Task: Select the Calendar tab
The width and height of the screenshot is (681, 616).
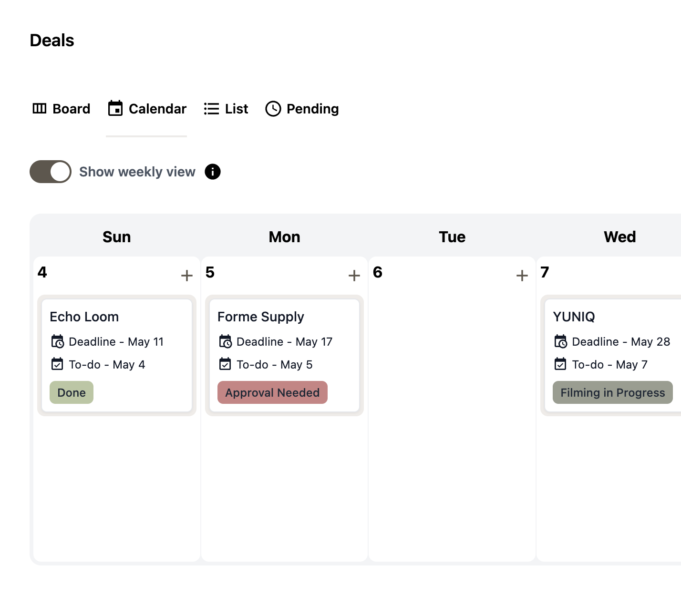Action: pos(147,109)
